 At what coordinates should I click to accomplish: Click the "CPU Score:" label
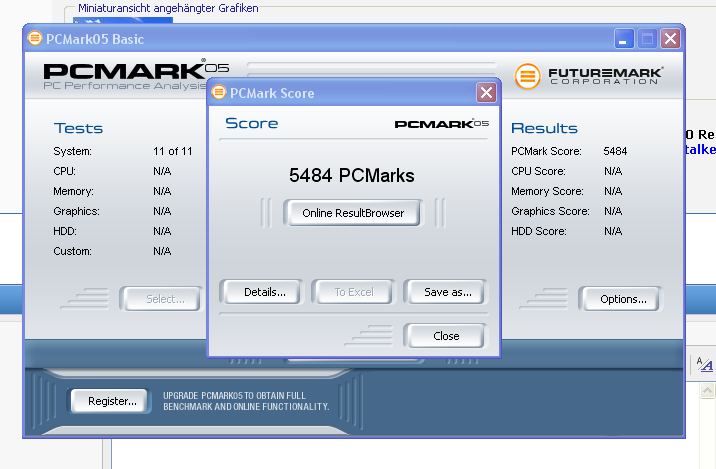pos(538,171)
